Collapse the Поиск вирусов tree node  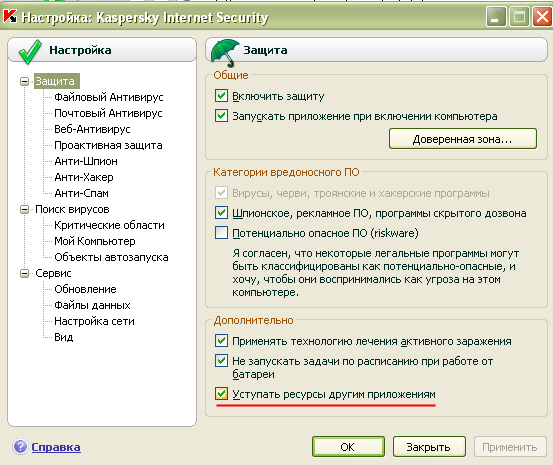(x=24, y=210)
